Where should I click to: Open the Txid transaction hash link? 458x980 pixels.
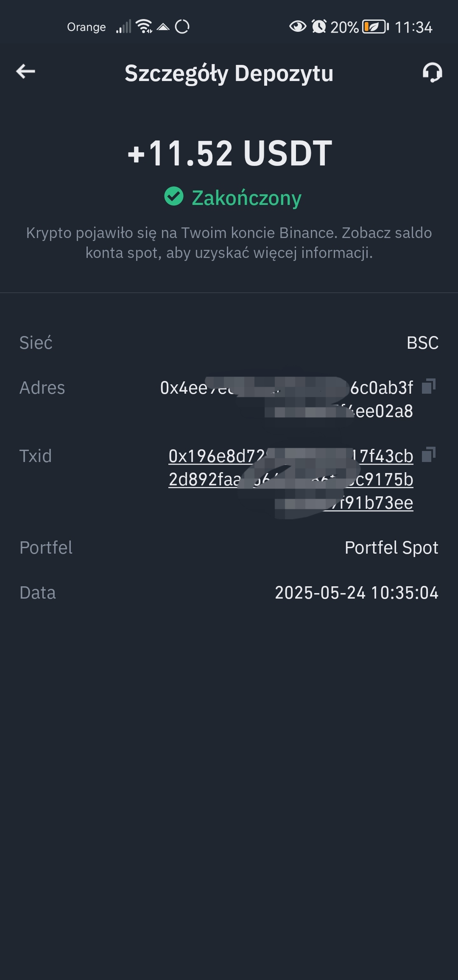[x=291, y=479]
